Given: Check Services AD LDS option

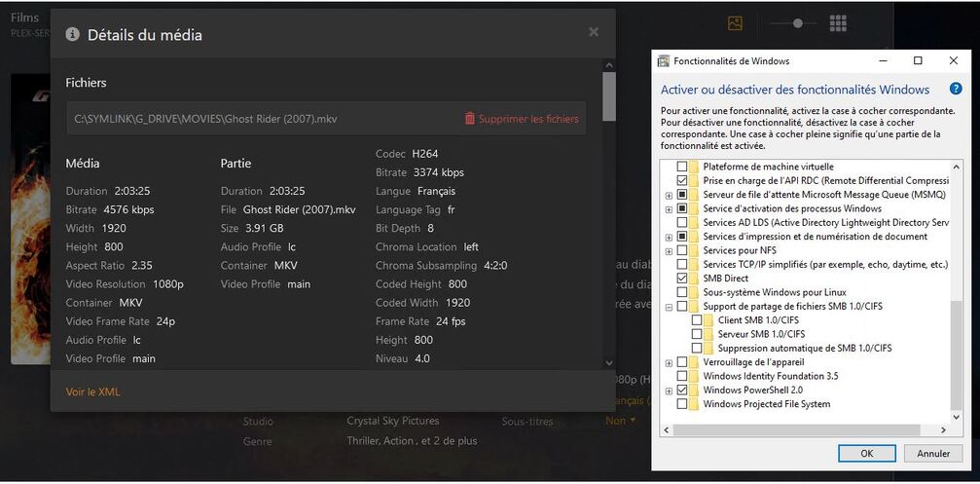Looking at the screenshot, I should 682,222.
